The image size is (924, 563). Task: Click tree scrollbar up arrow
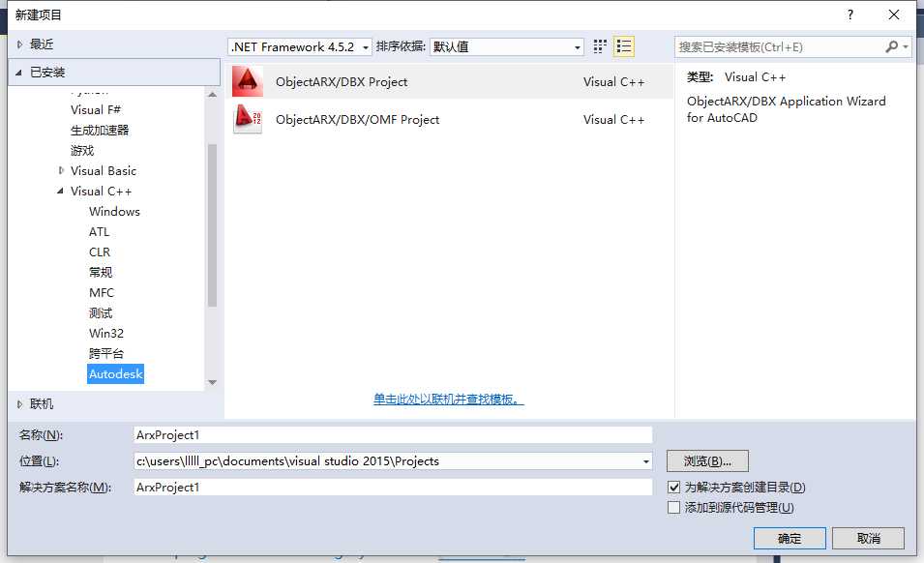[213, 94]
